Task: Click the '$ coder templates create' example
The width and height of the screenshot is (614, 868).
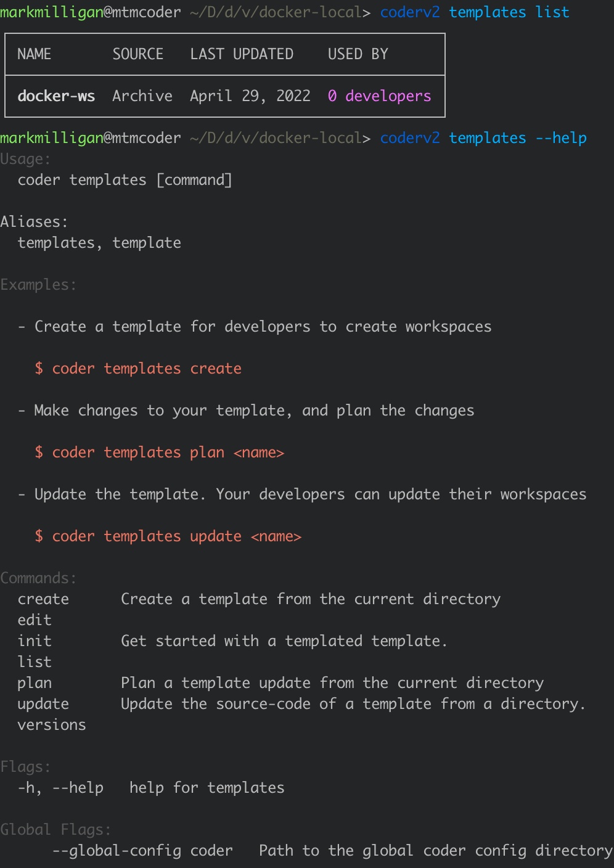Action: (138, 369)
